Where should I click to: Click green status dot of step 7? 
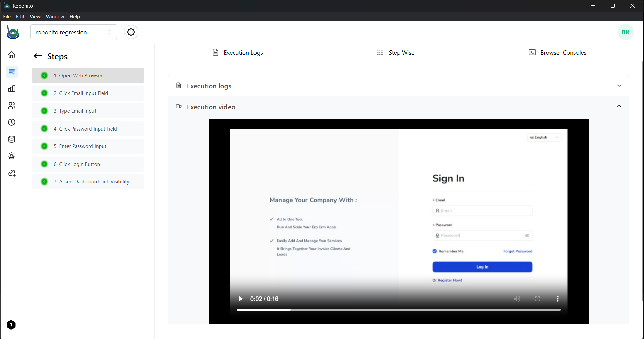pyautogui.click(x=44, y=181)
